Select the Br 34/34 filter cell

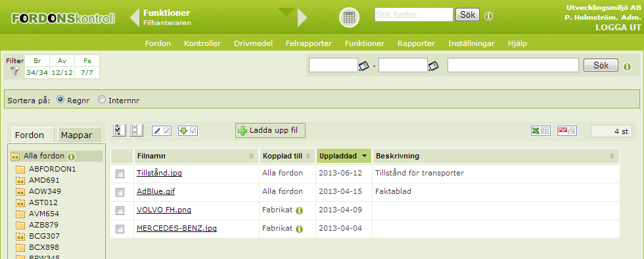[37, 66]
